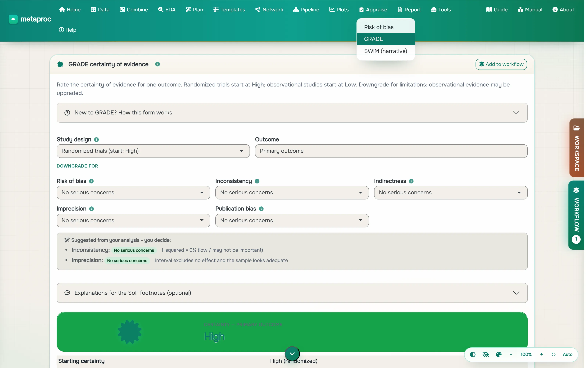Click the 'Starting certainty' row label

[x=81, y=361]
